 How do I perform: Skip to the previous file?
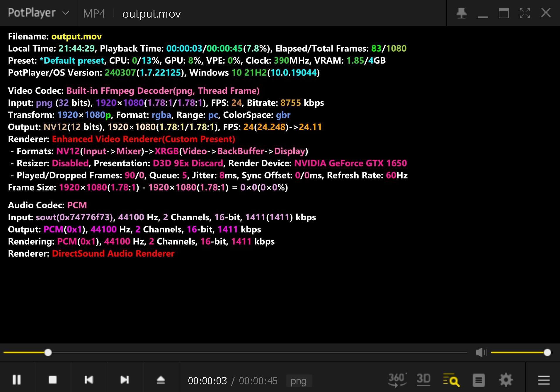pos(89,380)
